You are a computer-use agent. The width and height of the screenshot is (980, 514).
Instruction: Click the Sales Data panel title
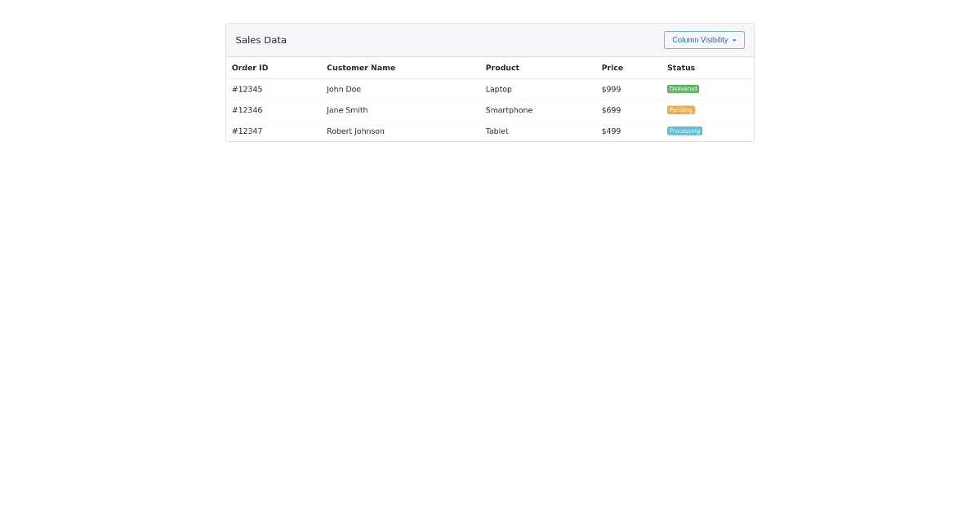(x=261, y=39)
